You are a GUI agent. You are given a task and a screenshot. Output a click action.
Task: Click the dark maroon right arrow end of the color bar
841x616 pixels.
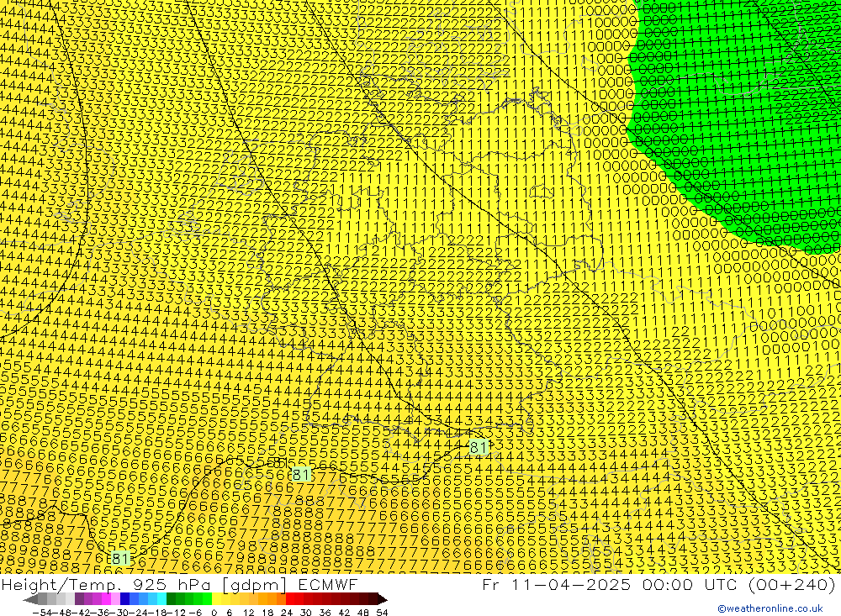tap(383, 600)
